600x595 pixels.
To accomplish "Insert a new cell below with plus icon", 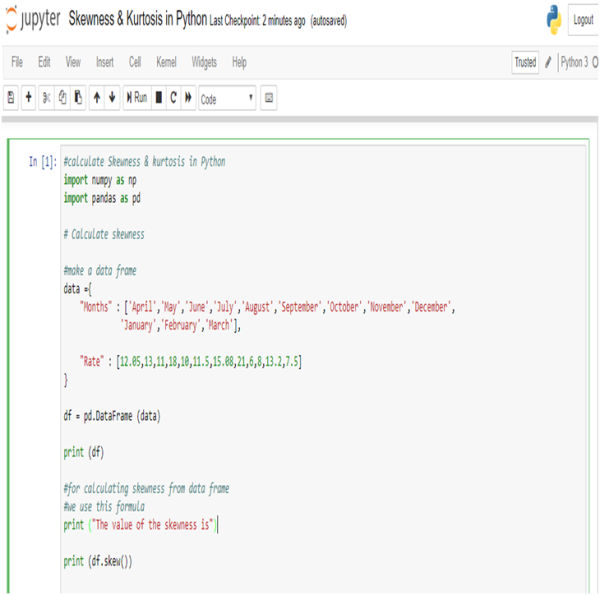I will 28,99.
